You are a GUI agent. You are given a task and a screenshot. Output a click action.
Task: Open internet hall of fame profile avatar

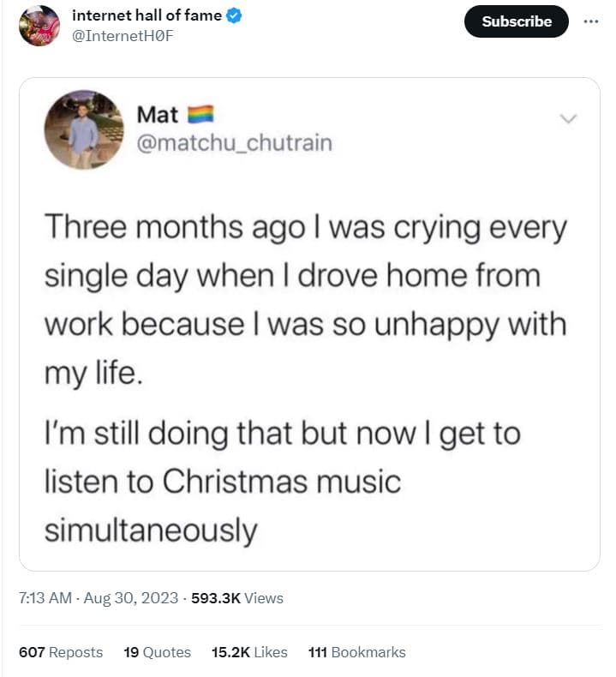(x=39, y=26)
